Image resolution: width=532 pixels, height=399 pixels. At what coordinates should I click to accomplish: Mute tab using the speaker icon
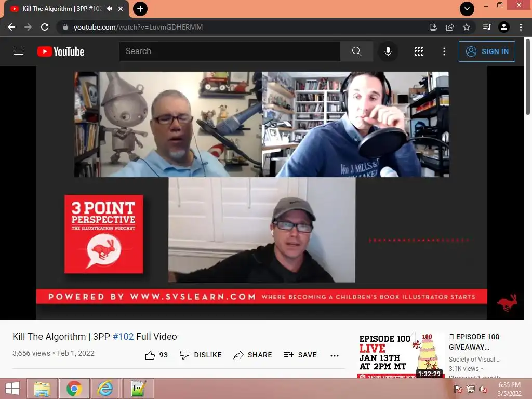(109, 9)
